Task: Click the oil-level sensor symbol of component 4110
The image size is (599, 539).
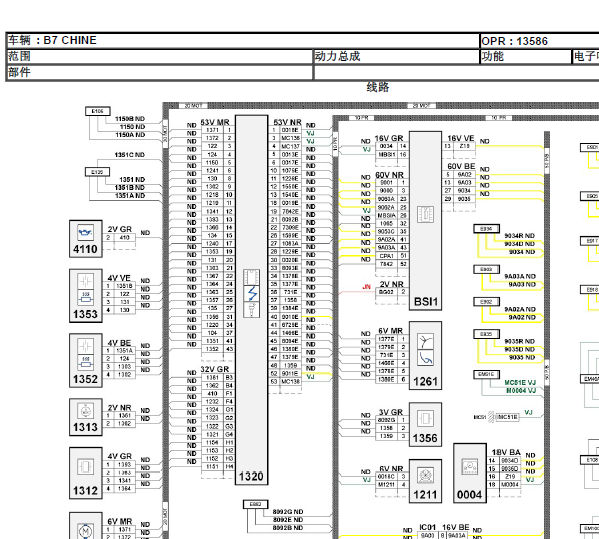Action: (x=86, y=232)
